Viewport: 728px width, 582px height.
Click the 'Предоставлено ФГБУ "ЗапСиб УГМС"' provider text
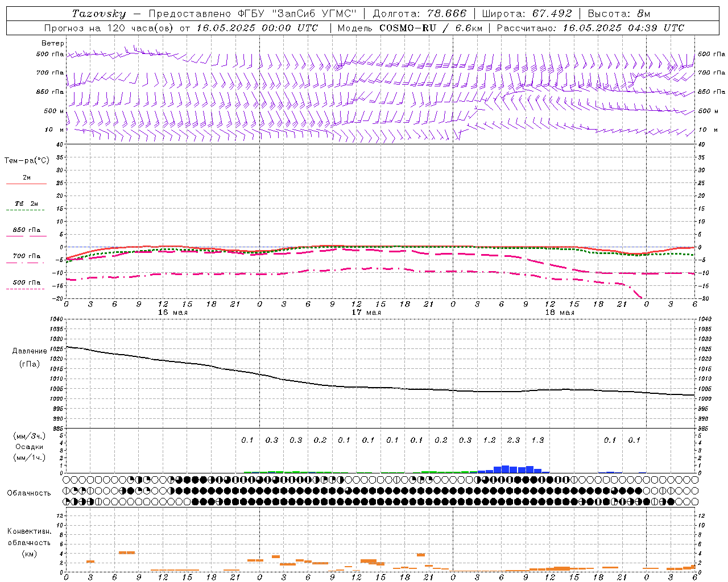253,14
